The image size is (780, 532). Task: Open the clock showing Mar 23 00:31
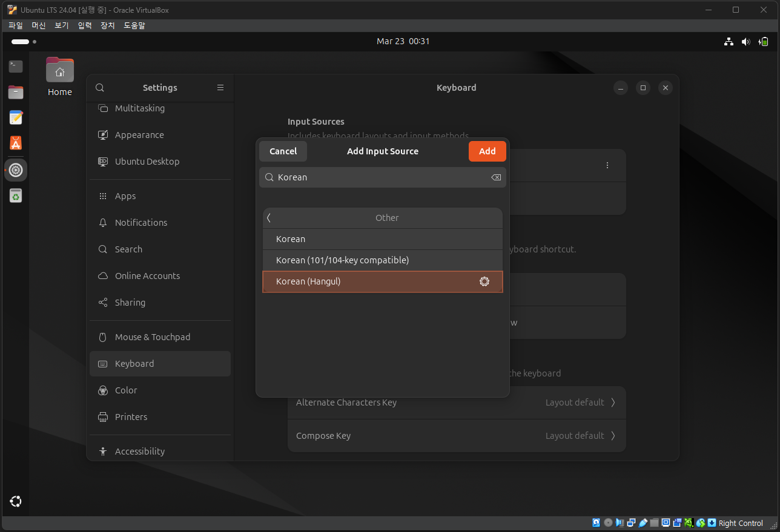coord(403,41)
